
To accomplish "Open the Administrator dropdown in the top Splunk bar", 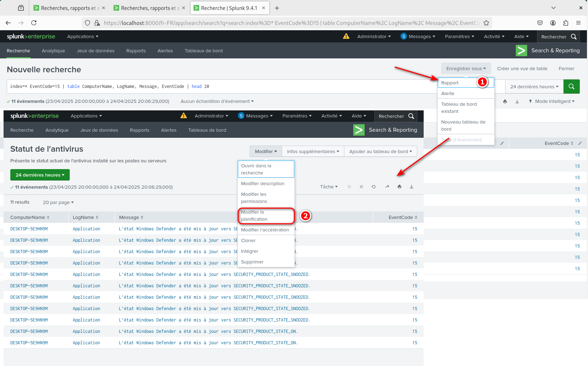I will coord(374,36).
